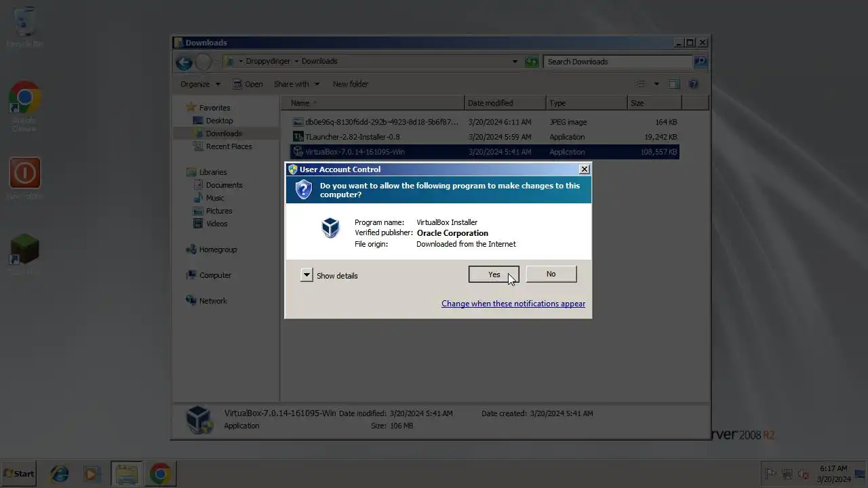Click Chrome icon on taskbar
Screen dimensions: 868x488
161,474
